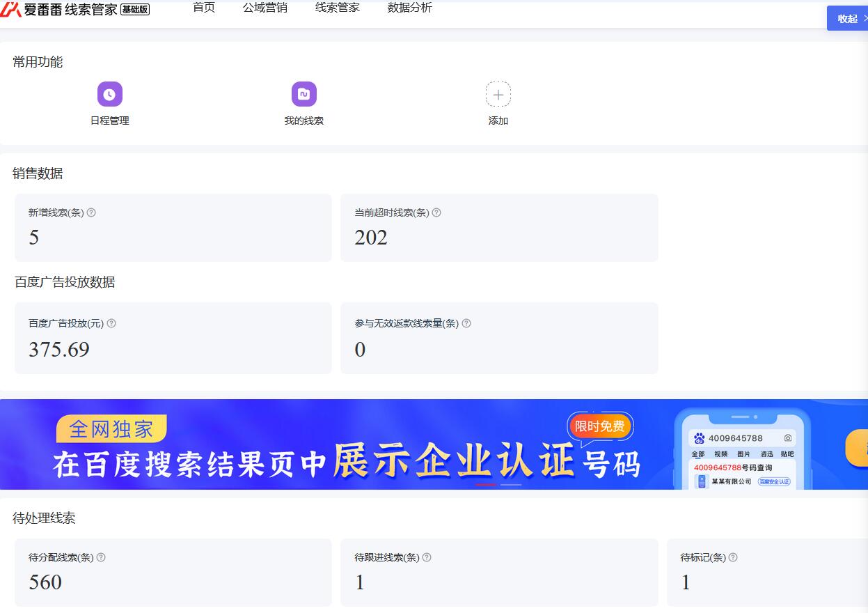
Task: Switch to 数据分析 tab
Action: [410, 8]
